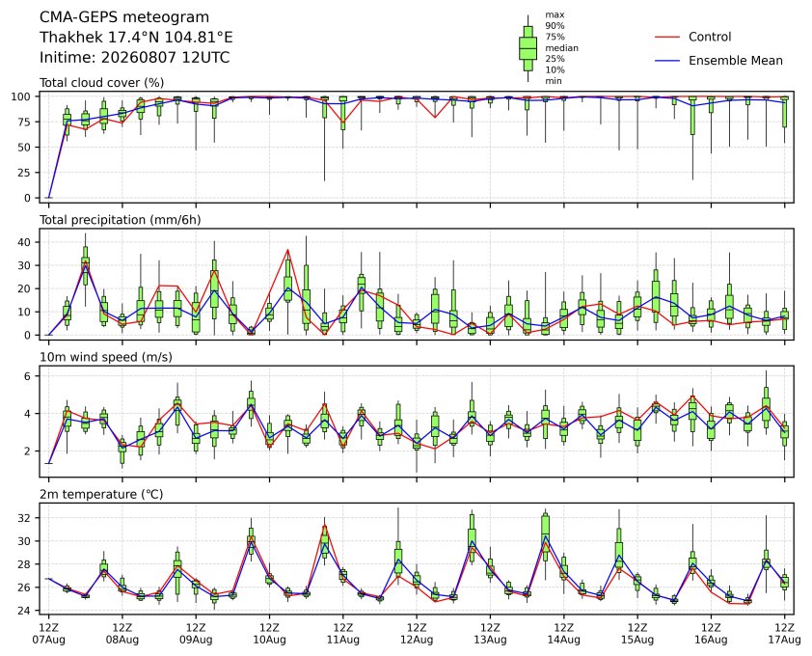Click the blue Ensemble Mean legend line
The image size is (812, 656).
pos(667,61)
